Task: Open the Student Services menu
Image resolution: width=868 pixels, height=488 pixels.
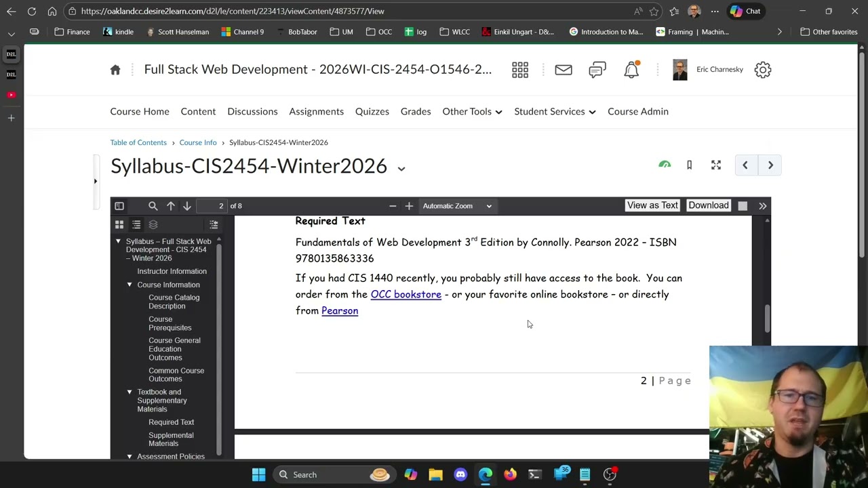Action: [555, 111]
